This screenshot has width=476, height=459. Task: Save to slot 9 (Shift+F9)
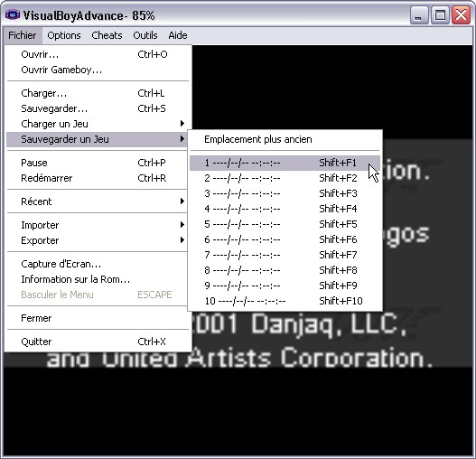click(x=285, y=286)
